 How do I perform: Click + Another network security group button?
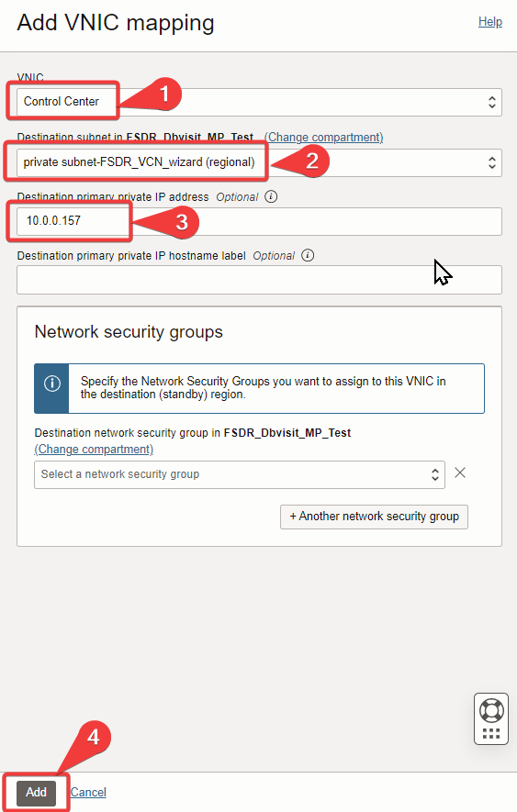tap(374, 517)
